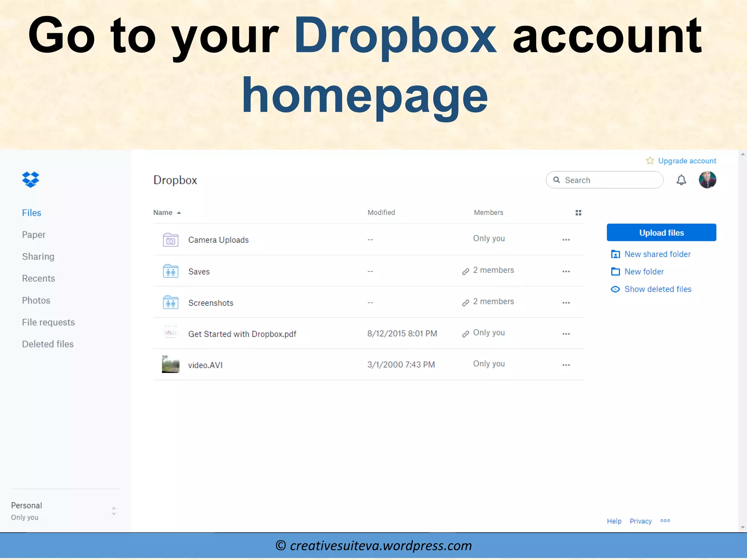Open more options for video.AVI

coord(566,365)
